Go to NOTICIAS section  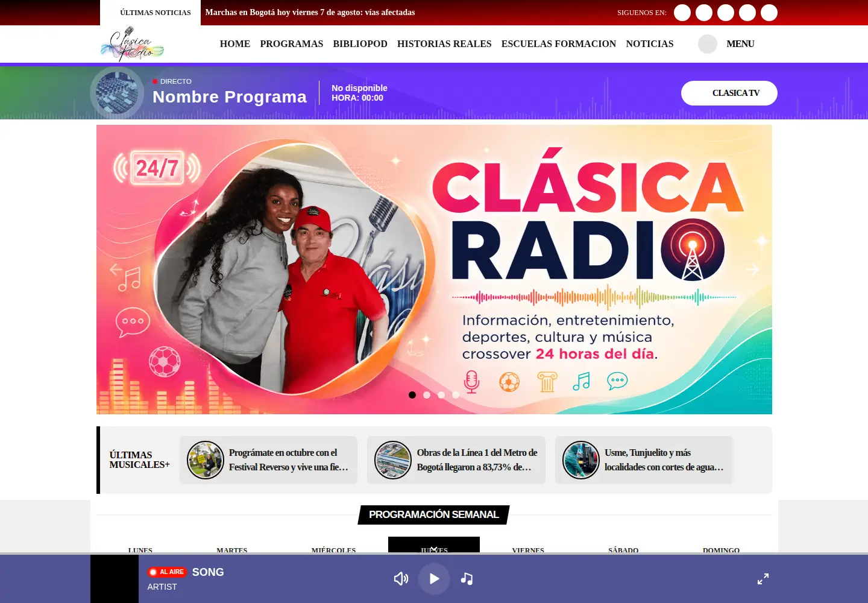click(650, 44)
